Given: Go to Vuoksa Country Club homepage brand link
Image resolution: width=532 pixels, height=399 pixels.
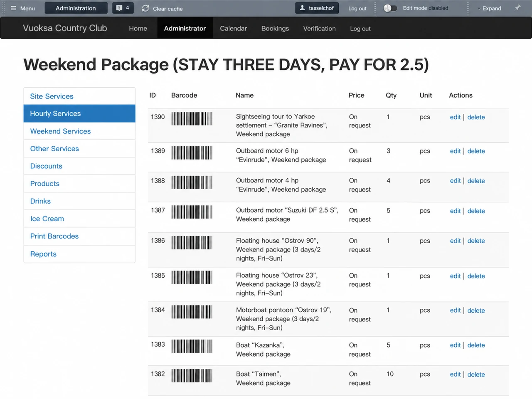Looking at the screenshot, I should pos(65,28).
